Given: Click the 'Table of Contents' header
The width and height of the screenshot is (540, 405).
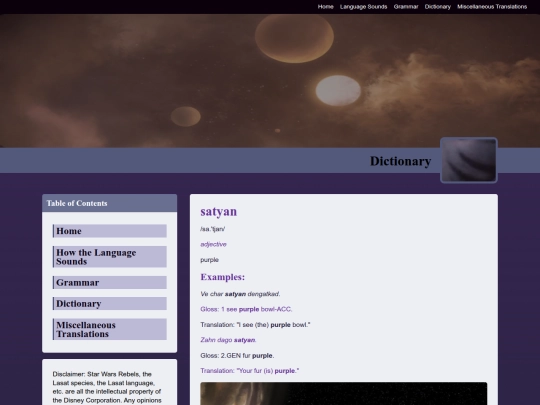Looking at the screenshot, I should pos(110,203).
